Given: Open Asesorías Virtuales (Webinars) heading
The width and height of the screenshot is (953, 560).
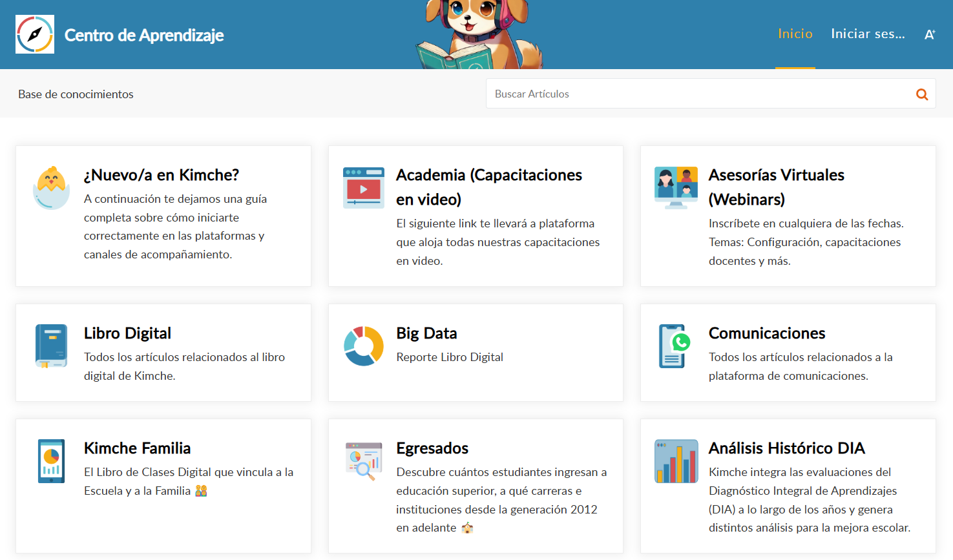Looking at the screenshot, I should point(777,187).
